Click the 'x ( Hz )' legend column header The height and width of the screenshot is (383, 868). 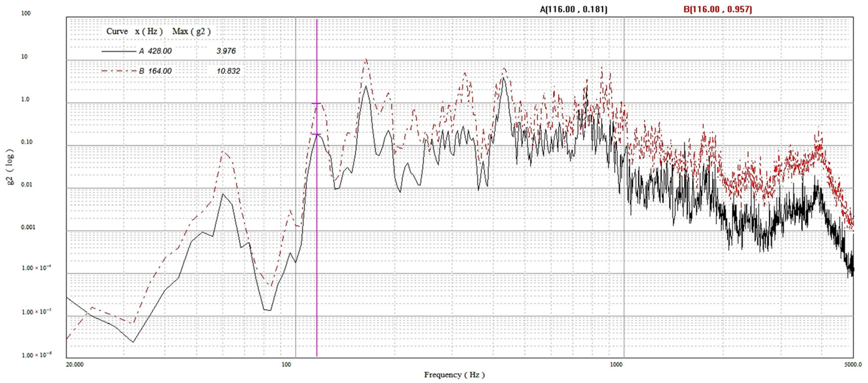pyautogui.click(x=148, y=31)
